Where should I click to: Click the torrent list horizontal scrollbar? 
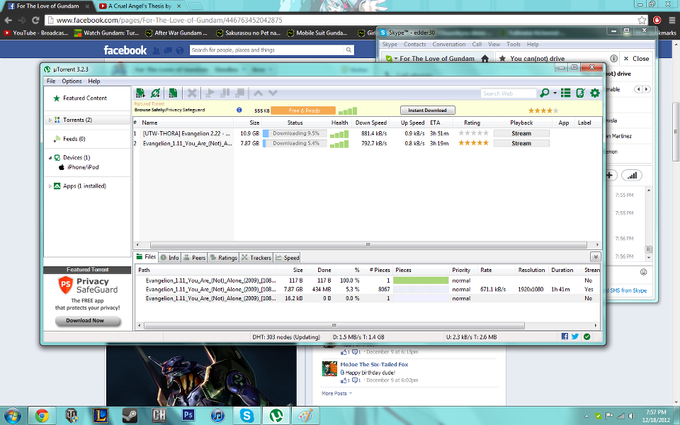pos(368,245)
